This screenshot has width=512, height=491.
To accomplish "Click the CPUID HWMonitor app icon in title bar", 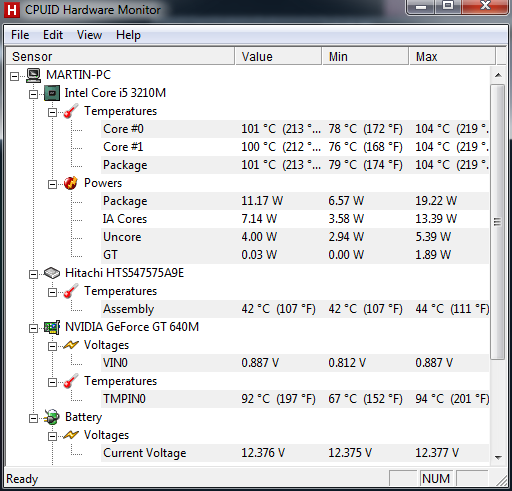I will click(11, 10).
